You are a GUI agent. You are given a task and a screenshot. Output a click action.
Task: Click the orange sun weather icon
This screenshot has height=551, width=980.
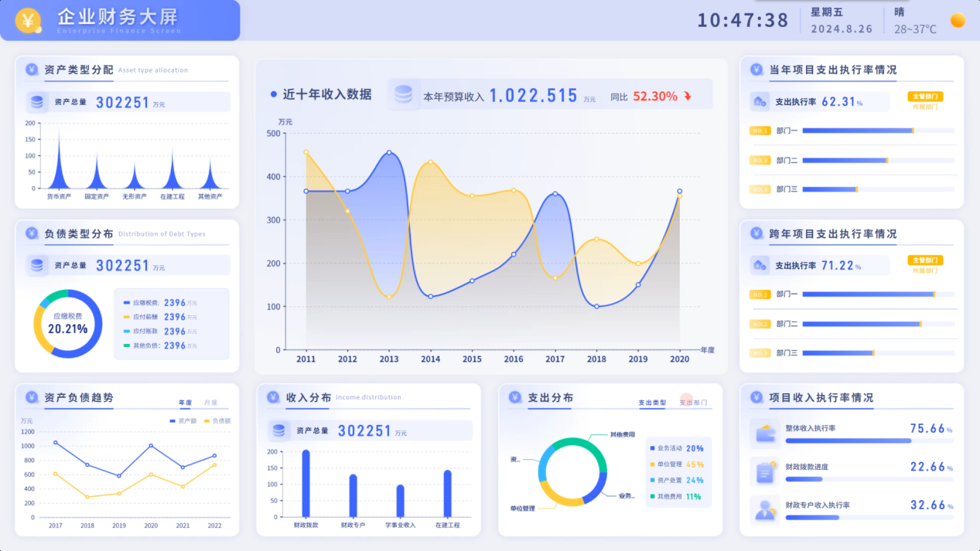coord(958,21)
